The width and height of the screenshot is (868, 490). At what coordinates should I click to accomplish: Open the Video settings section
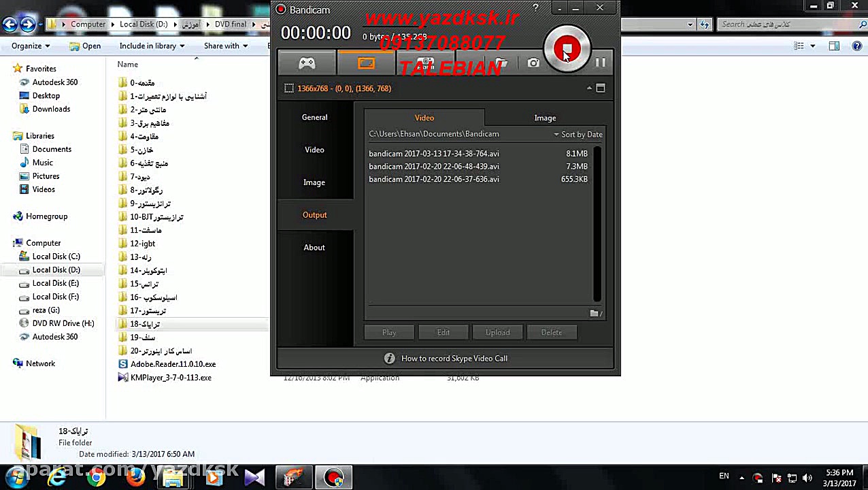[x=314, y=150]
